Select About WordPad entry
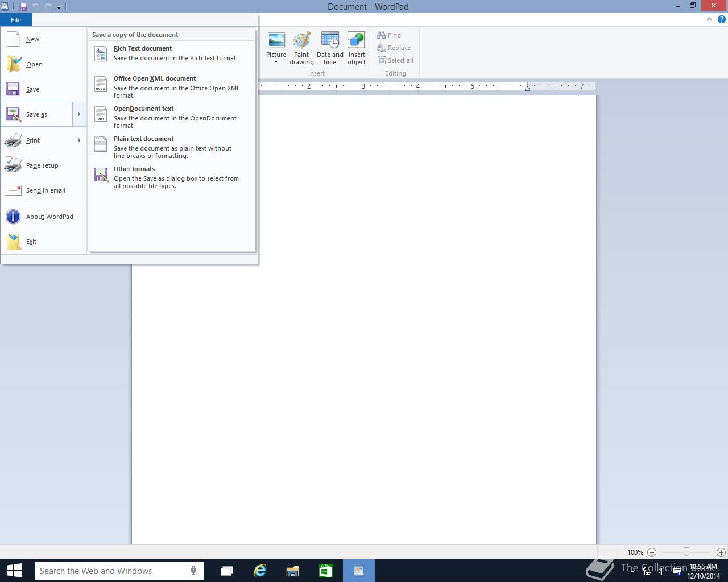 point(43,217)
